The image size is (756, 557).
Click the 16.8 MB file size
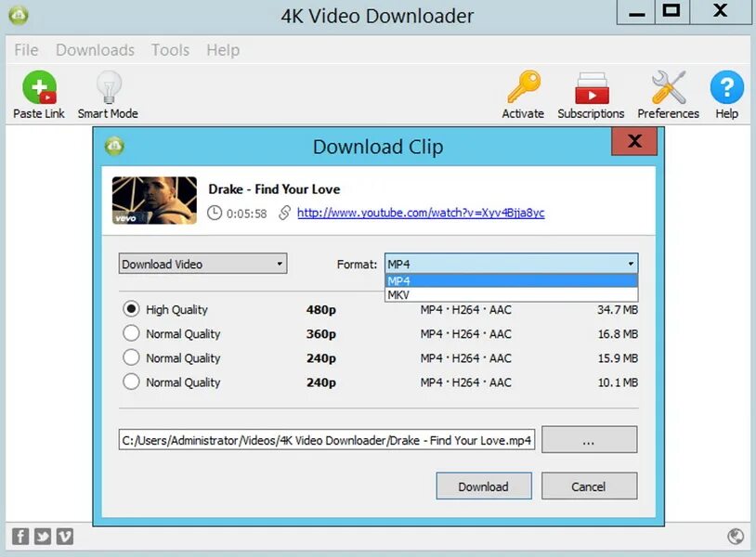(x=618, y=333)
